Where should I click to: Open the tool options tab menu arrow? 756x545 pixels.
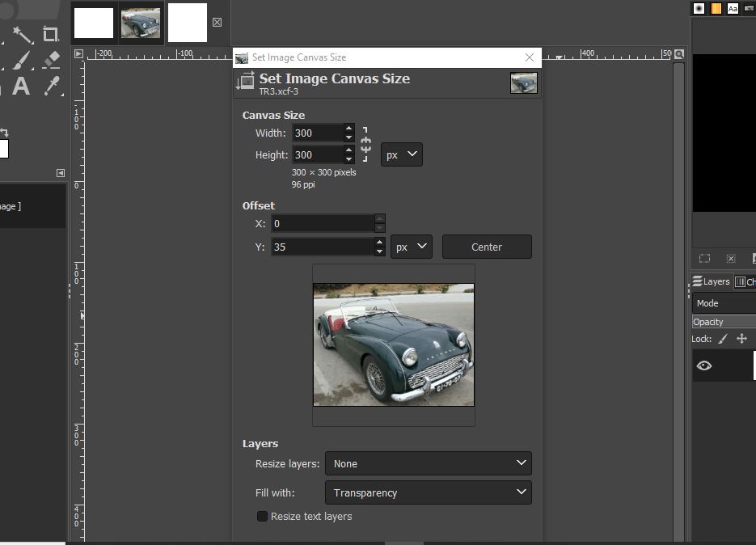[61, 173]
